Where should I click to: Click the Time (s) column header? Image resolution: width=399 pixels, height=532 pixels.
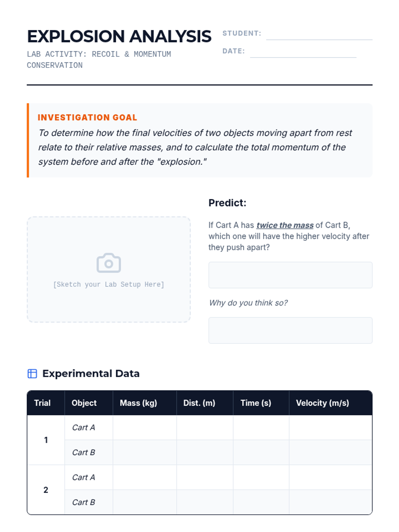click(x=256, y=403)
